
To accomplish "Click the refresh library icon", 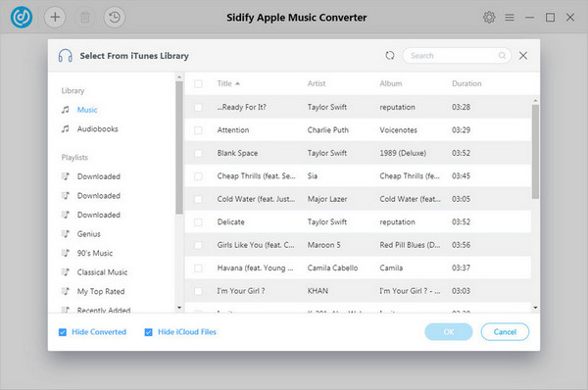I will pos(390,56).
